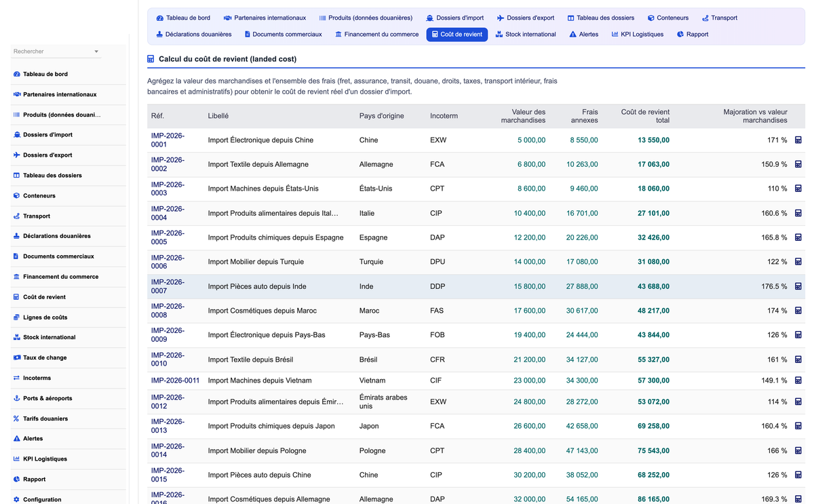Go to Dossiers d'export in sidebar
This screenshot has width=814, height=504.
click(69, 155)
